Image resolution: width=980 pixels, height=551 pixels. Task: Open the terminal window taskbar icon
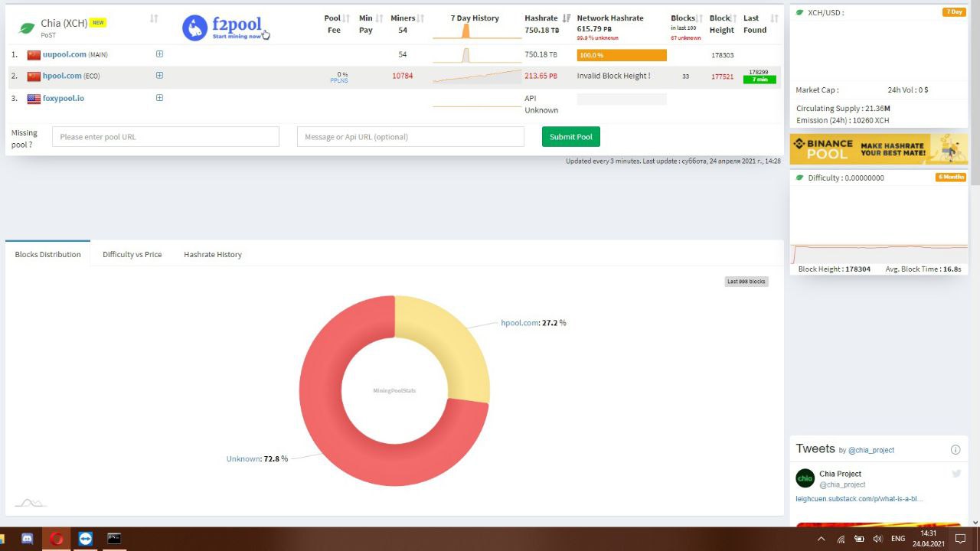pyautogui.click(x=114, y=539)
